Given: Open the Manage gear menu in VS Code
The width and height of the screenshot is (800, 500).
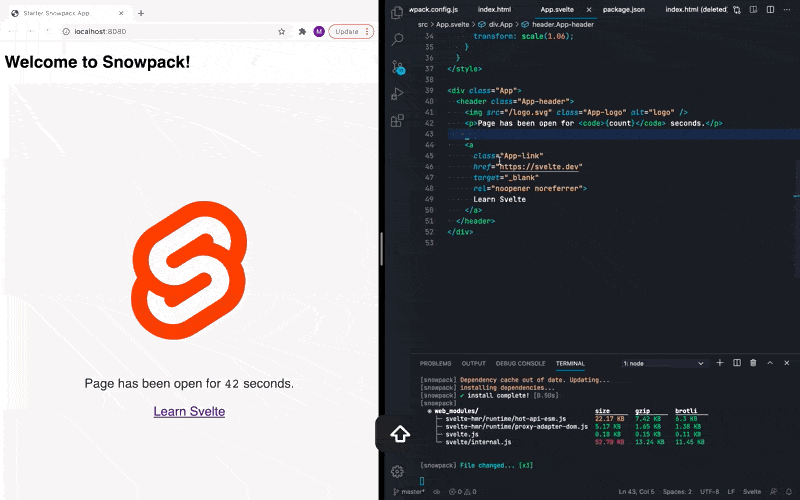Looking at the screenshot, I should pyautogui.click(x=397, y=471).
